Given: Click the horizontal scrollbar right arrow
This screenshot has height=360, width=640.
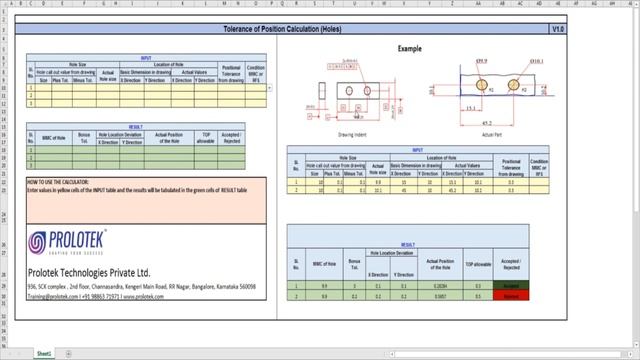Looking at the screenshot, I should (630, 354).
